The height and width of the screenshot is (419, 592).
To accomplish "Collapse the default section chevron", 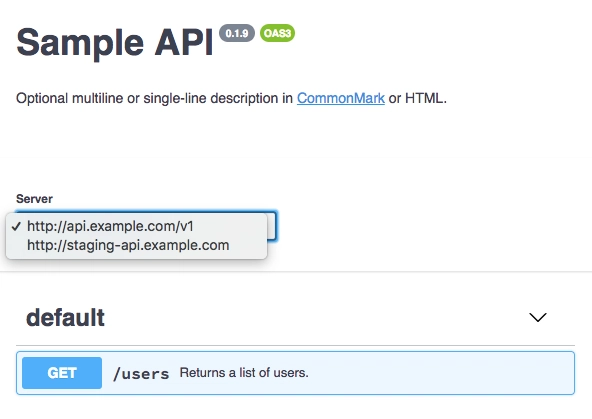I will tap(538, 317).
